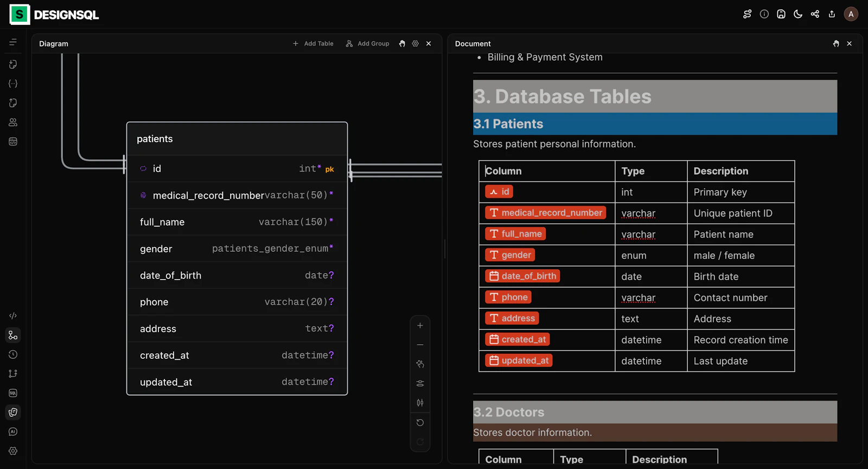Click the hand grab icon in Diagram header
The height and width of the screenshot is (469, 868).
point(402,43)
